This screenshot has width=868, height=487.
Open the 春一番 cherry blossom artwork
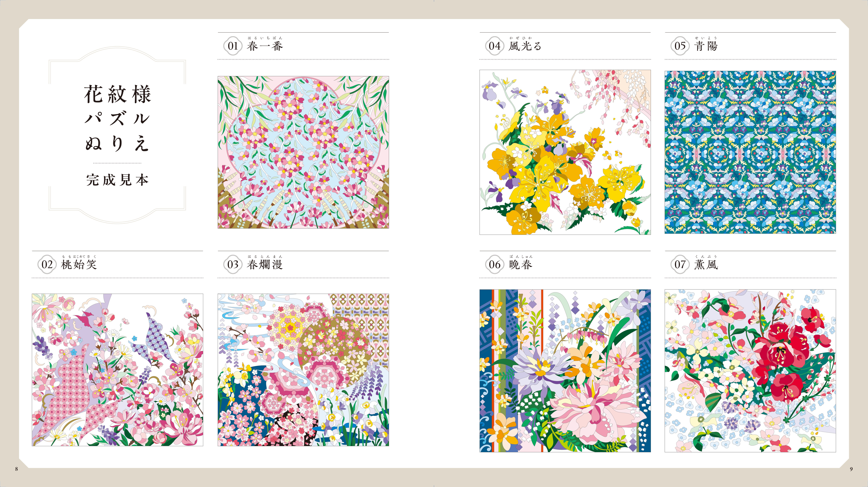(x=303, y=152)
